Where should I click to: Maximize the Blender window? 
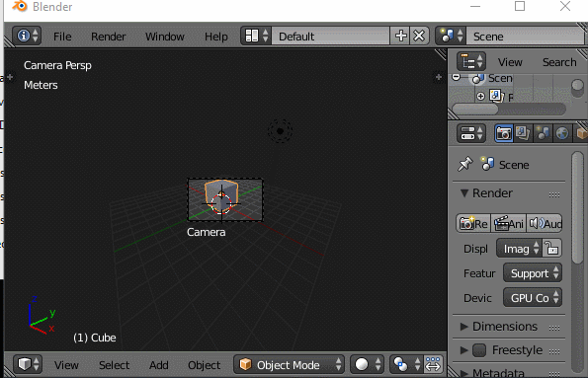tap(520, 6)
